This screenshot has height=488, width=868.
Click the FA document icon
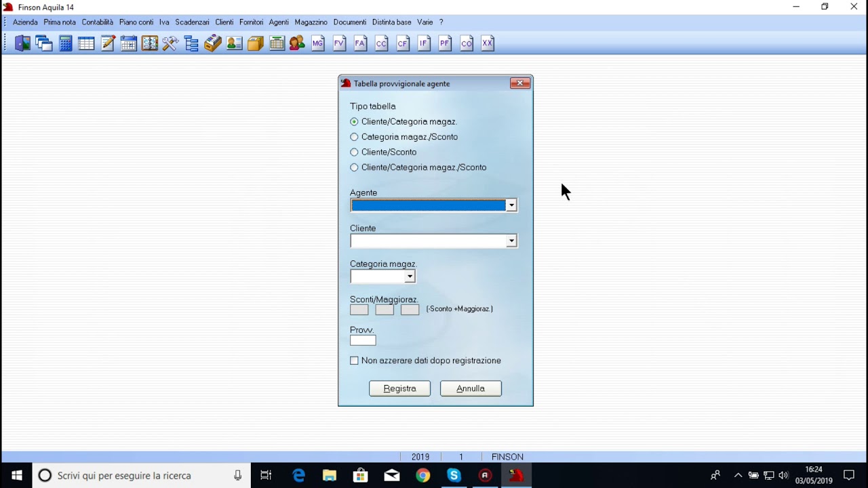360,43
